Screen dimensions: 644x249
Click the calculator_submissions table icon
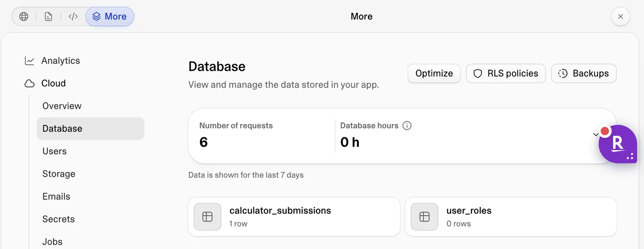207,217
